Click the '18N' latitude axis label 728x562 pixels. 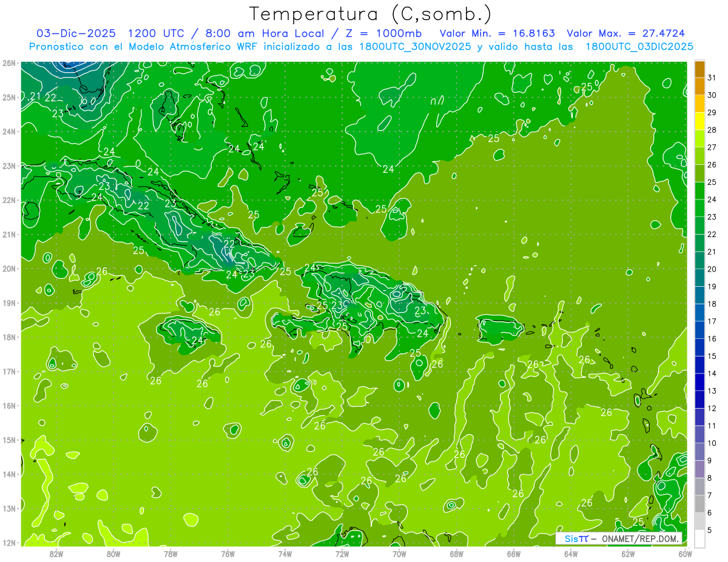8,337
